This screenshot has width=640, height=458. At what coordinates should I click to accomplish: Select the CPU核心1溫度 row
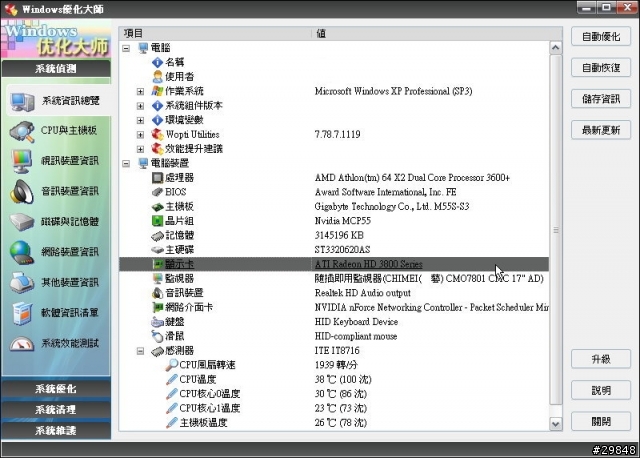334,408
